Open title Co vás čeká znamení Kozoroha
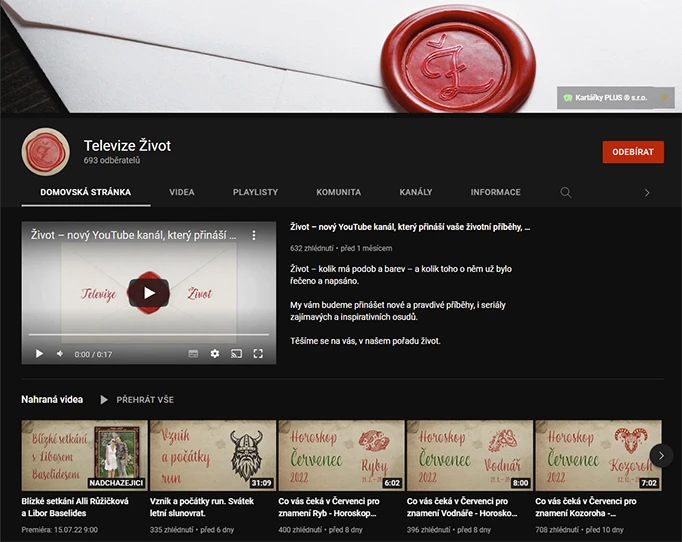This screenshot has height=542, width=682. (x=585, y=507)
